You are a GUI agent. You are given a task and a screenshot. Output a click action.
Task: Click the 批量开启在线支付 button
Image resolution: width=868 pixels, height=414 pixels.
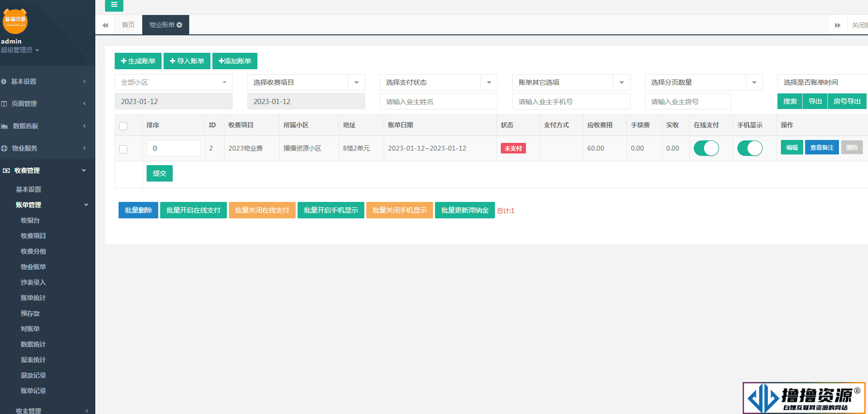pos(194,210)
